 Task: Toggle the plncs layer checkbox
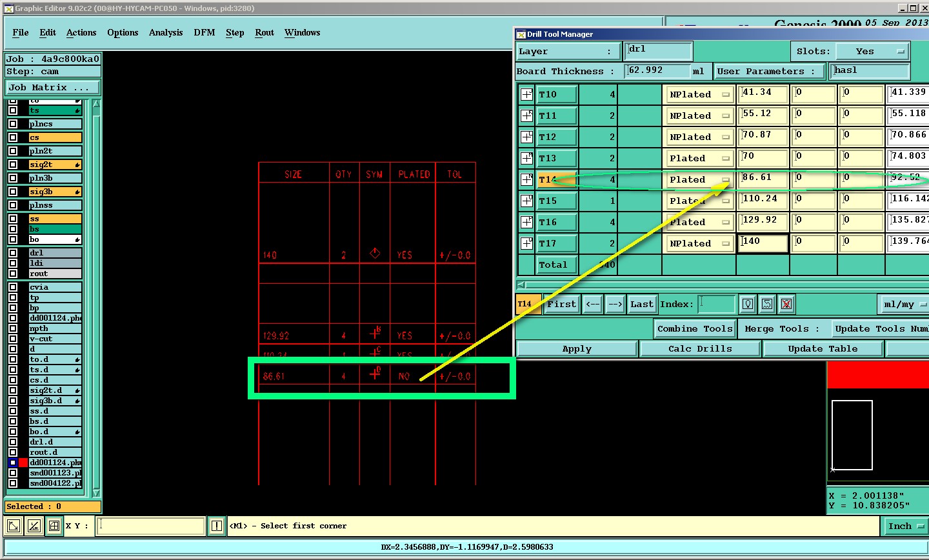13,124
